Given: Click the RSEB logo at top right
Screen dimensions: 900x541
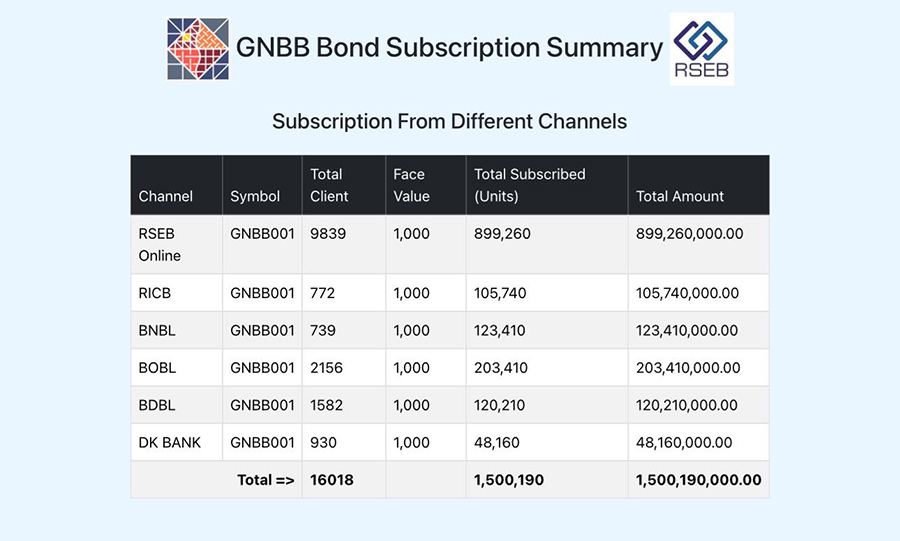Looking at the screenshot, I should 701,49.
